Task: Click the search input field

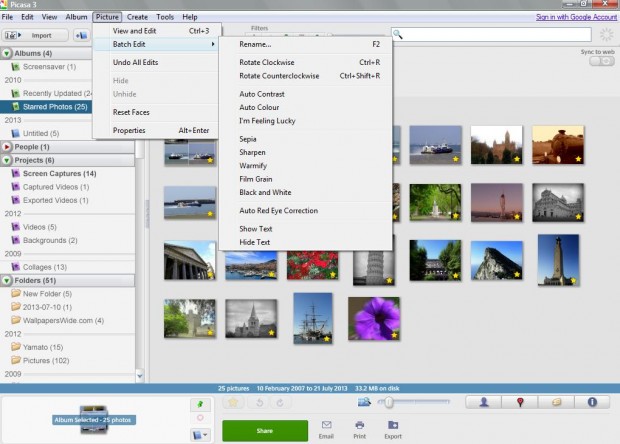Action: 490,35
